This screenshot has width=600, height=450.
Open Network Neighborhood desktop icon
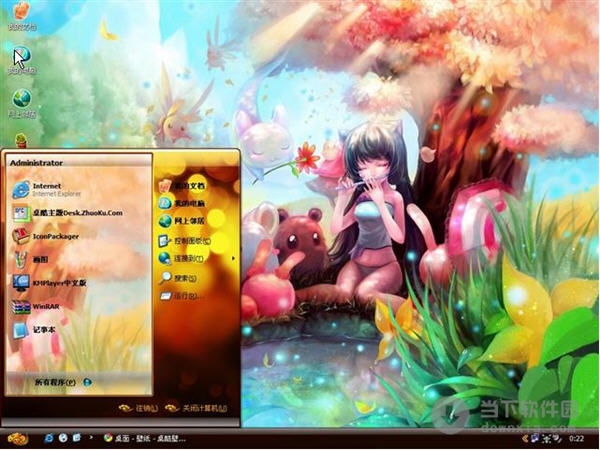[x=22, y=104]
